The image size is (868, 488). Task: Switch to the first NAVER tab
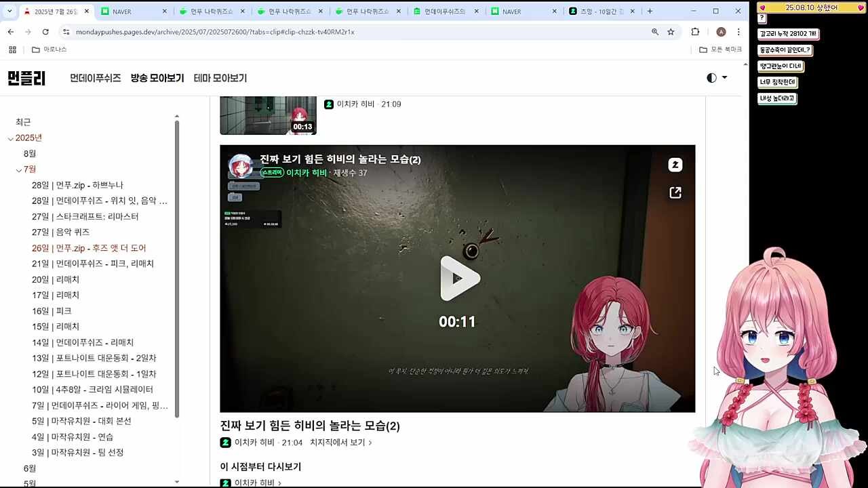[x=134, y=12]
